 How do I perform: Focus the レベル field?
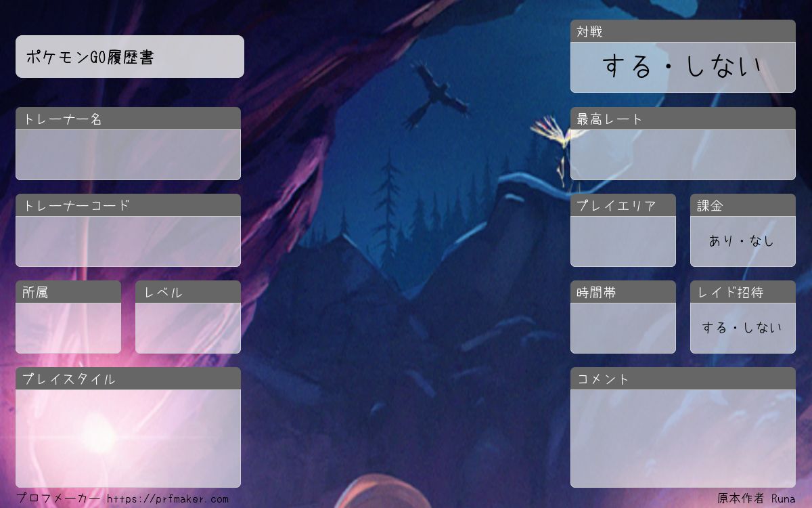(188, 328)
